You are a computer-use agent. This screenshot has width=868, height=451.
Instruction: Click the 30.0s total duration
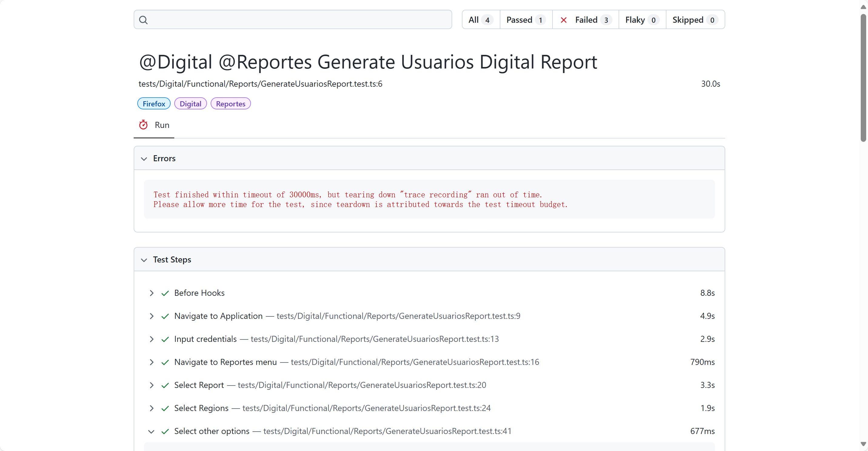tap(711, 84)
